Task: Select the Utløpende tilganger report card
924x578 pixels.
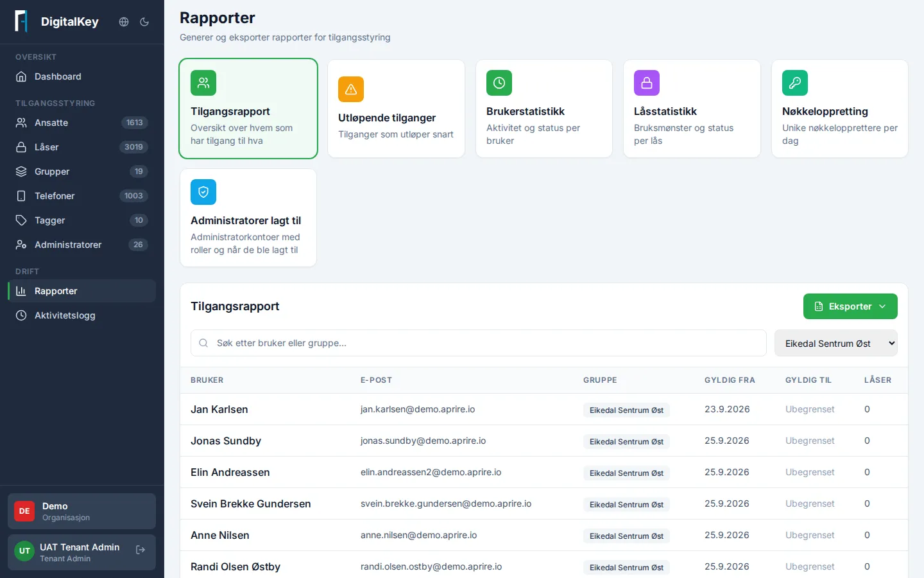Action: coord(396,109)
